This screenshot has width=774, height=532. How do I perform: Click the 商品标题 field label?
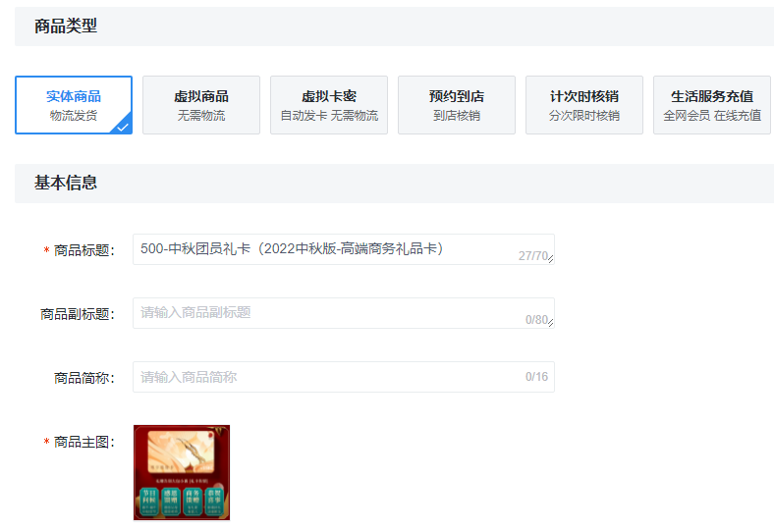point(84,251)
